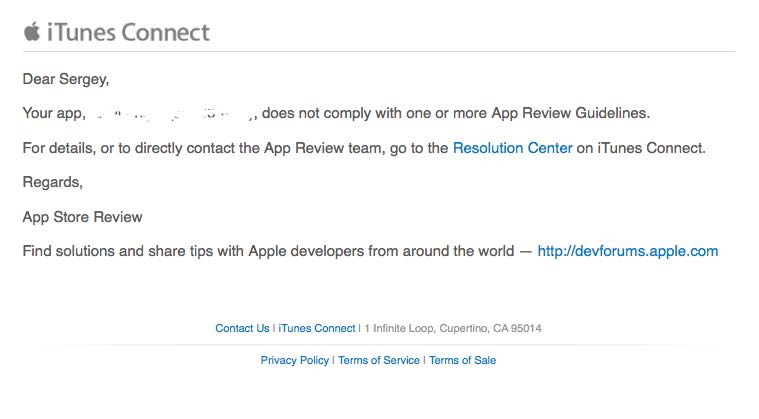759x419 pixels.
Task: Open the Resolution Center link
Action: coord(512,148)
